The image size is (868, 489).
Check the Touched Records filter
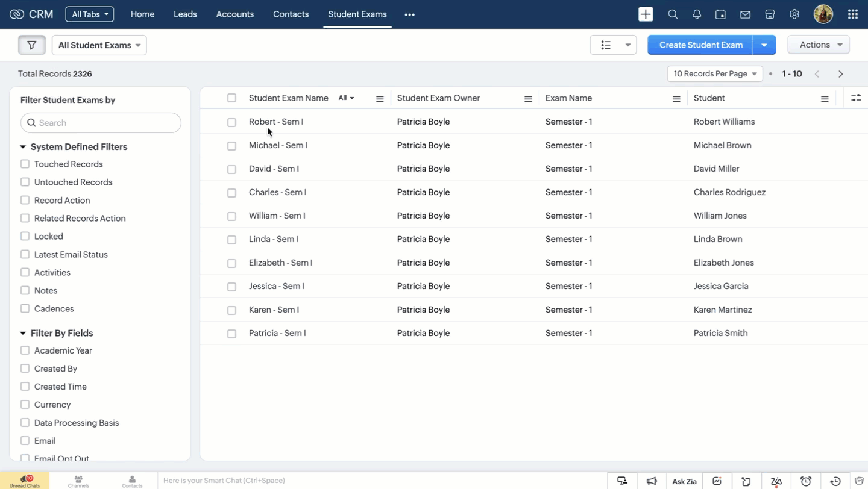25,164
